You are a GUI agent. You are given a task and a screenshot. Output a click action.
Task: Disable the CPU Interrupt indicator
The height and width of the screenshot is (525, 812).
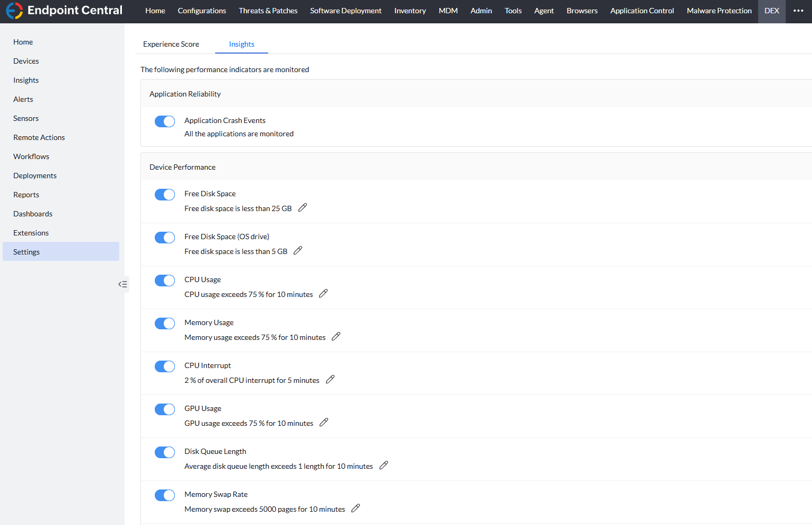(165, 366)
